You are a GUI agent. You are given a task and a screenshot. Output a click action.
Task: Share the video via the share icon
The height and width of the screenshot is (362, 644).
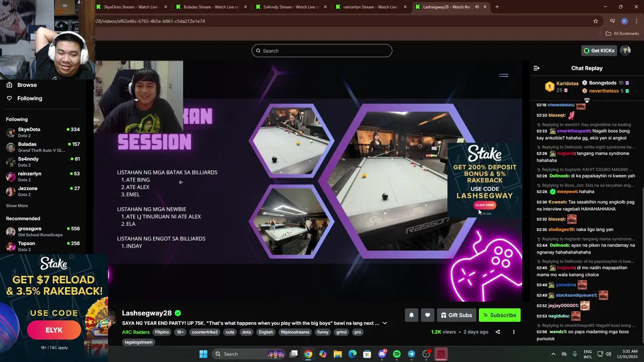[498, 332]
